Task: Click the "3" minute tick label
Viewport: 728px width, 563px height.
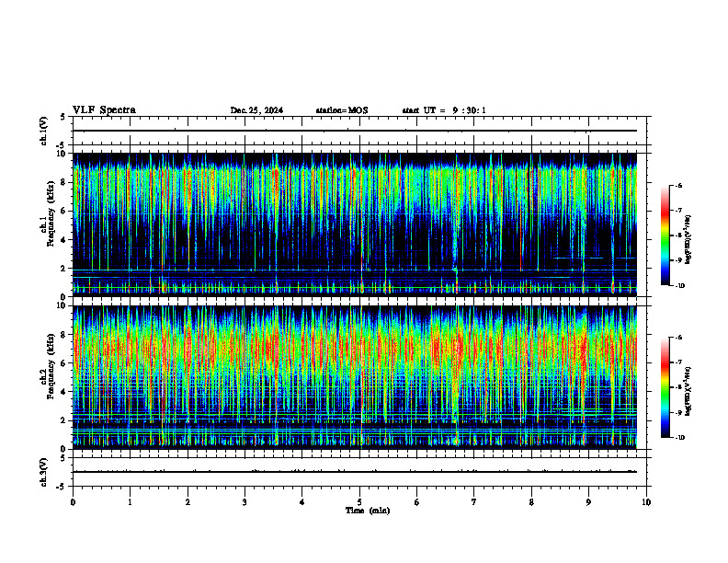Action: [x=245, y=502]
